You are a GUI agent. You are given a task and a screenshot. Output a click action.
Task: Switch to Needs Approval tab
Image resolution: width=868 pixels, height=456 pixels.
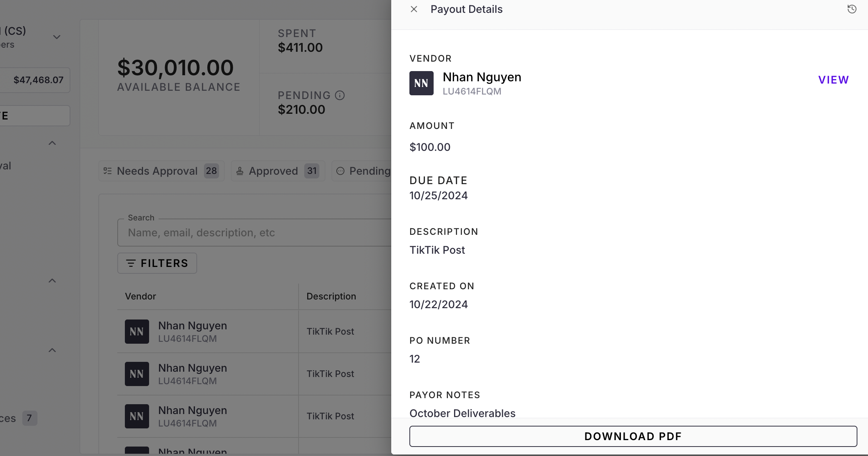[161, 171]
